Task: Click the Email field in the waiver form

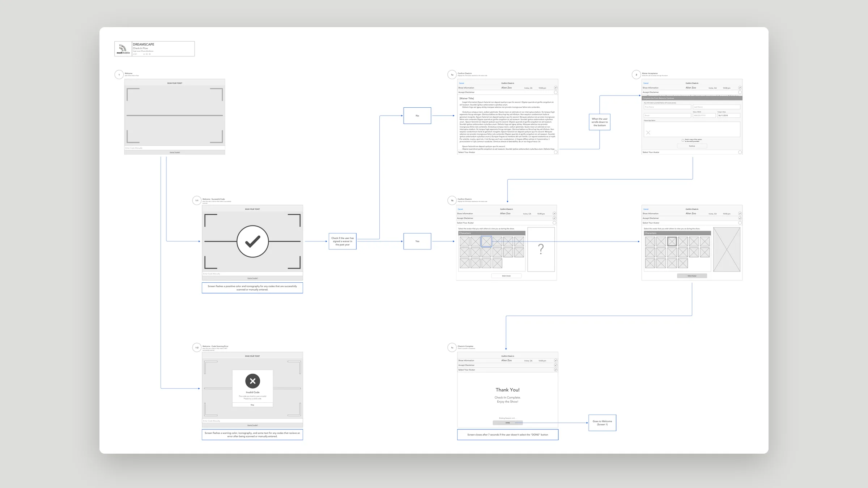Action: pyautogui.click(x=667, y=116)
